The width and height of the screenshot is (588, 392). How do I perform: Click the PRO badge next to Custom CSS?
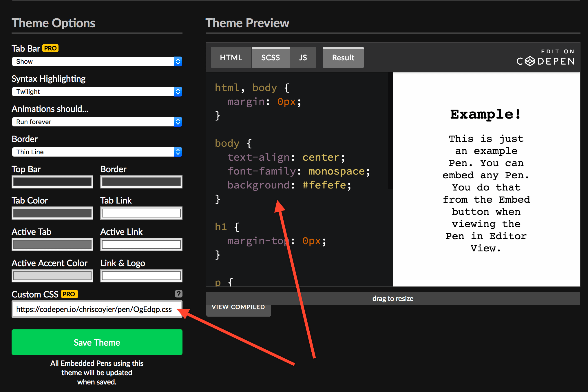click(x=69, y=294)
